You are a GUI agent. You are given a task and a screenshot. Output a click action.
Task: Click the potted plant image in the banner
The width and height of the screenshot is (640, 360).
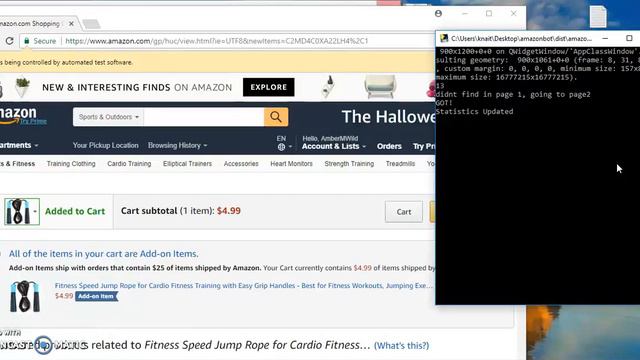click(x=22, y=87)
